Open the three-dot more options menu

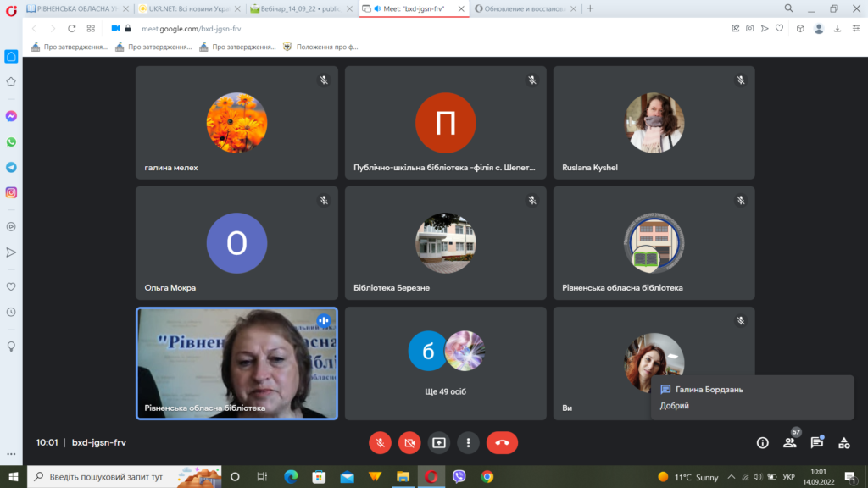click(x=468, y=442)
